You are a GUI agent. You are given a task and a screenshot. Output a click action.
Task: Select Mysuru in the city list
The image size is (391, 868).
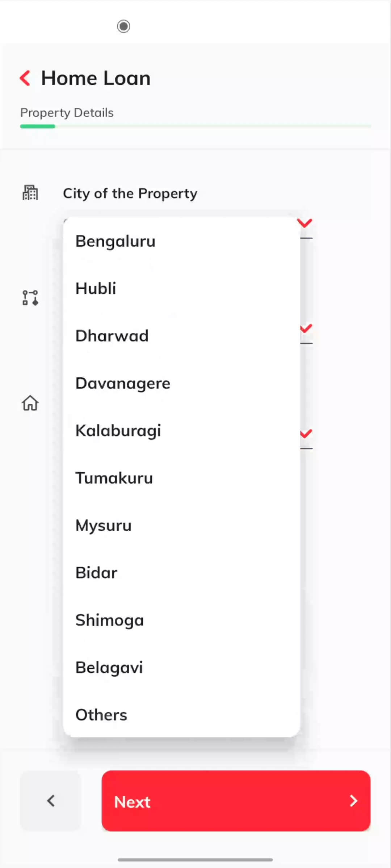click(x=104, y=526)
